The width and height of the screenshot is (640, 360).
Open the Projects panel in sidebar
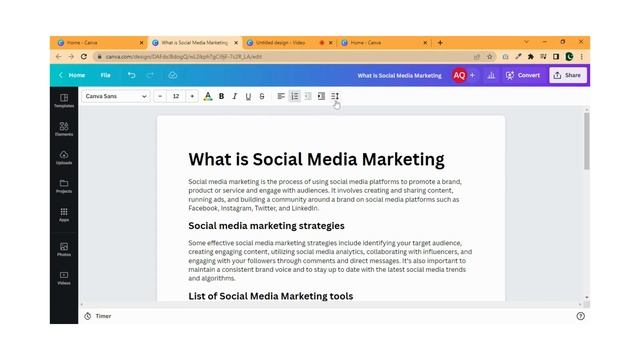(64, 186)
